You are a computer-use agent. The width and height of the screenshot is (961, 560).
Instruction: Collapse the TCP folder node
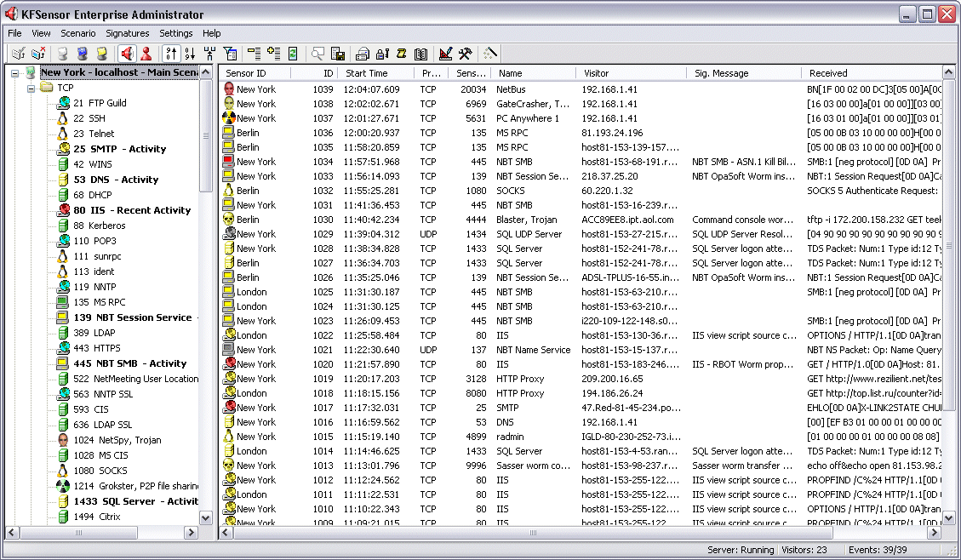point(31,89)
